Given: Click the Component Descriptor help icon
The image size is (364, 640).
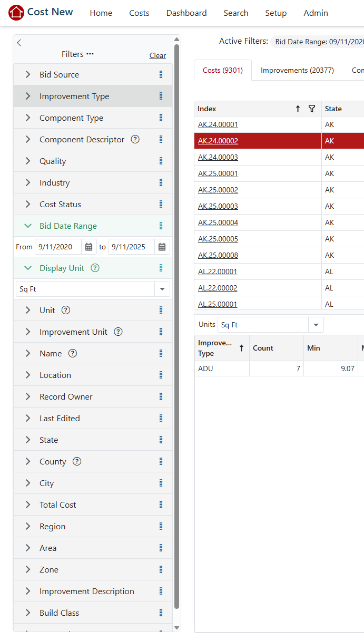Looking at the screenshot, I should 135,140.
